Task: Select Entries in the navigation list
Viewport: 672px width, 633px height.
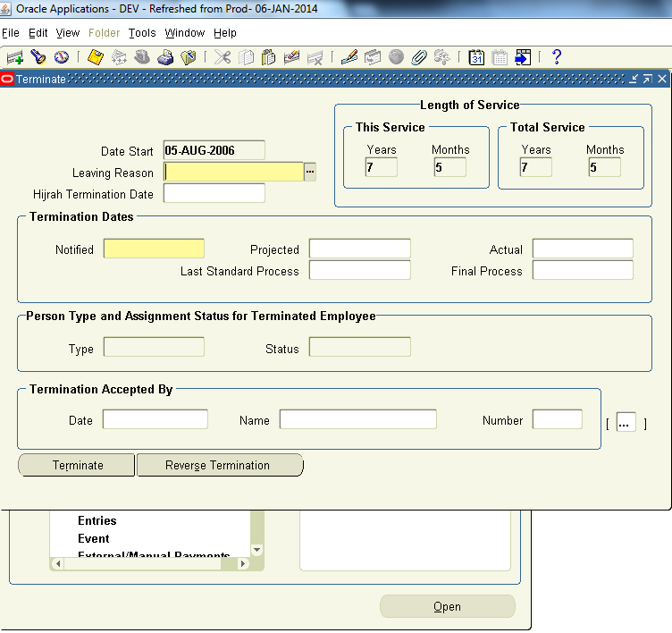Action: [x=97, y=520]
